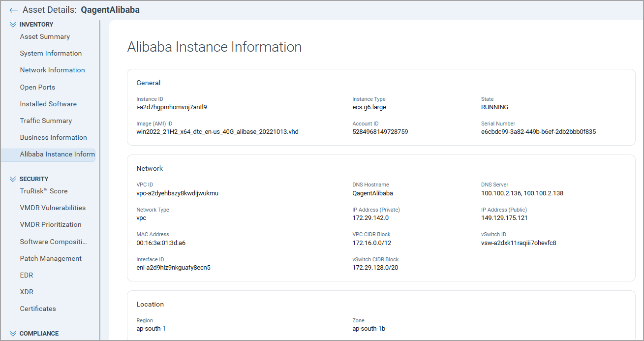The image size is (644, 341).
Task: Select Alibaba Instance Information sidebar item
Action: (x=48, y=155)
